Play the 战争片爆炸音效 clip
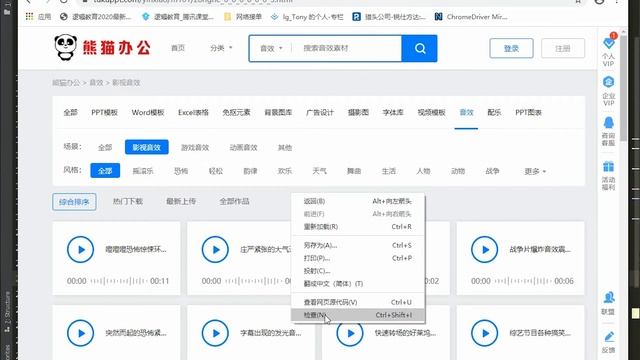Image resolution: width=640 pixels, height=360 pixels. click(484, 249)
